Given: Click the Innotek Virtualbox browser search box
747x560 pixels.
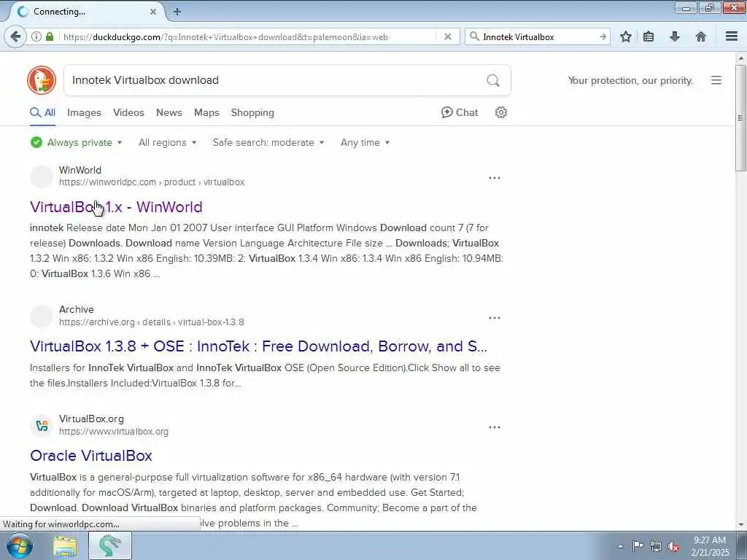Looking at the screenshot, I should tap(538, 36).
